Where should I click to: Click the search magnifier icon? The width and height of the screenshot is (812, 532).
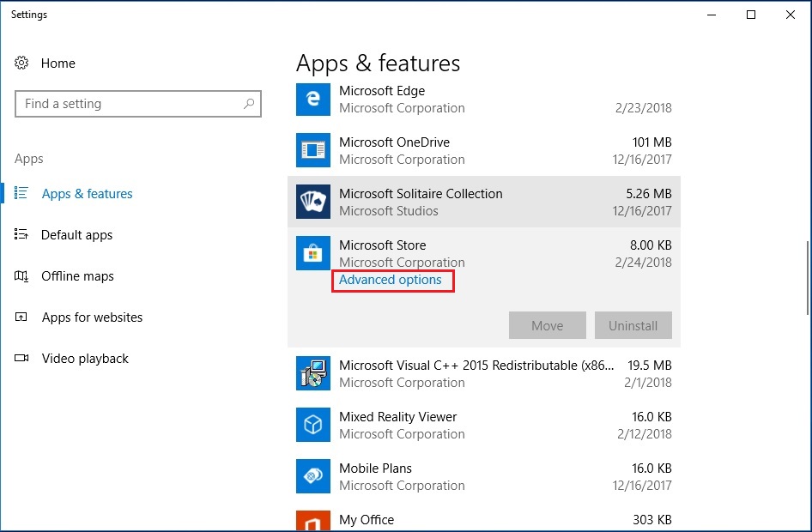tap(249, 104)
